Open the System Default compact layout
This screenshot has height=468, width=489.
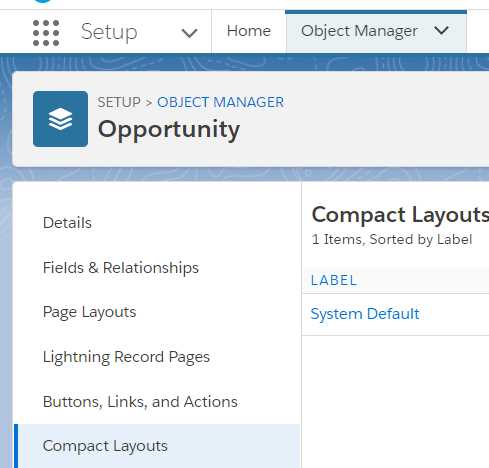(x=365, y=314)
